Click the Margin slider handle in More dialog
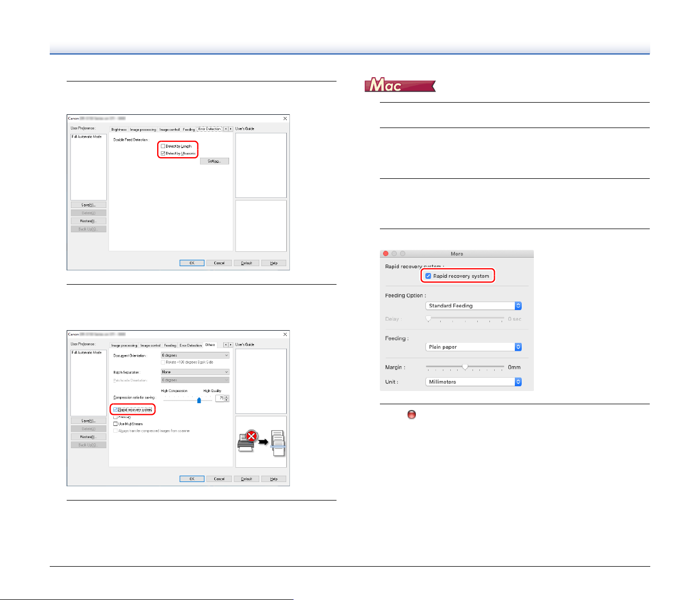Screen dimensions: 700x600 click(465, 367)
